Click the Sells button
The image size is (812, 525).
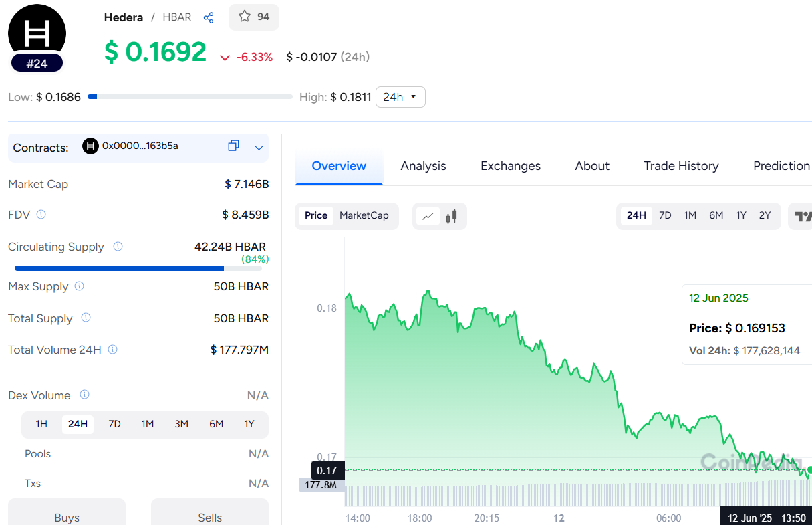click(x=210, y=517)
